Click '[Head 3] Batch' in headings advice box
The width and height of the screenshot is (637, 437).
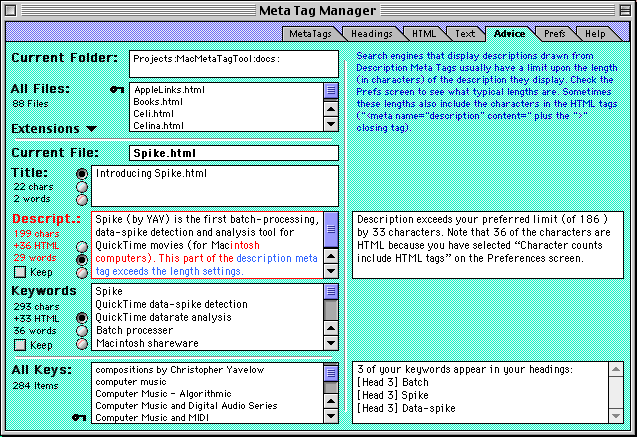coord(393,382)
